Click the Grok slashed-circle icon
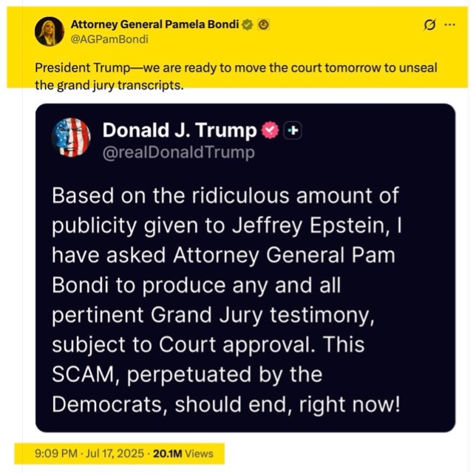476x476 pixels. (428, 25)
